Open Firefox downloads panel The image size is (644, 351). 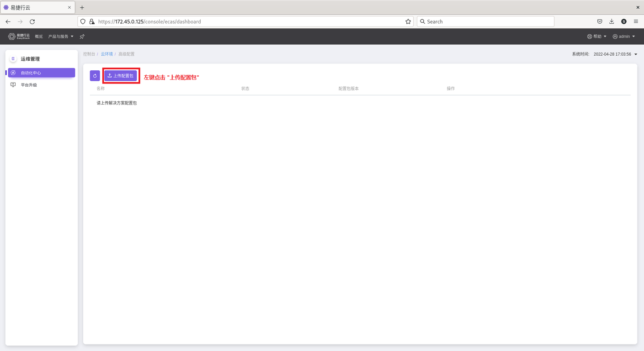612,21
